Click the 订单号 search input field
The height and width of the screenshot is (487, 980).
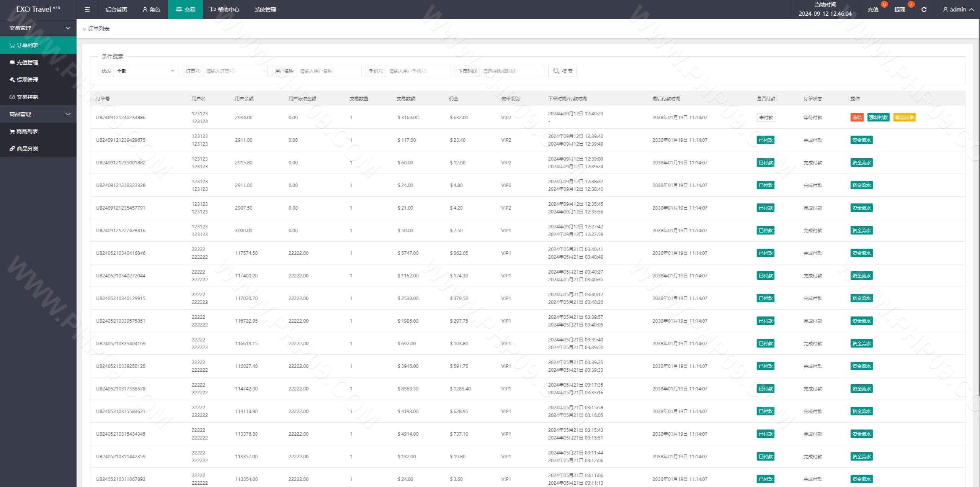[234, 71]
